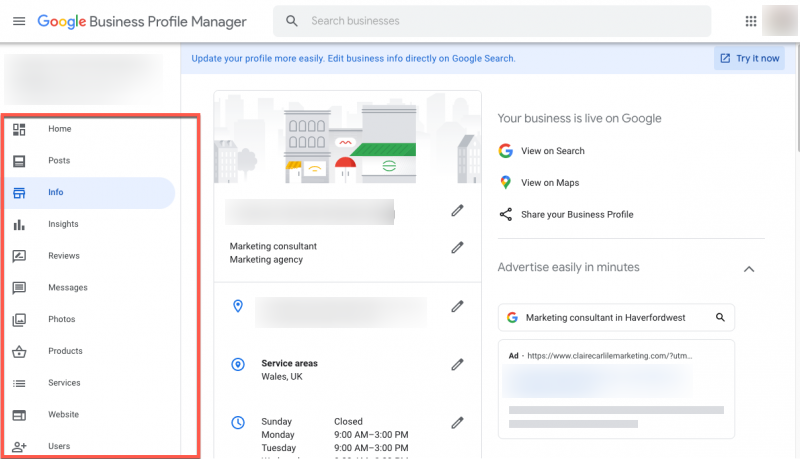Click the Home dashboard icon
The height and width of the screenshot is (459, 800).
pyautogui.click(x=19, y=130)
